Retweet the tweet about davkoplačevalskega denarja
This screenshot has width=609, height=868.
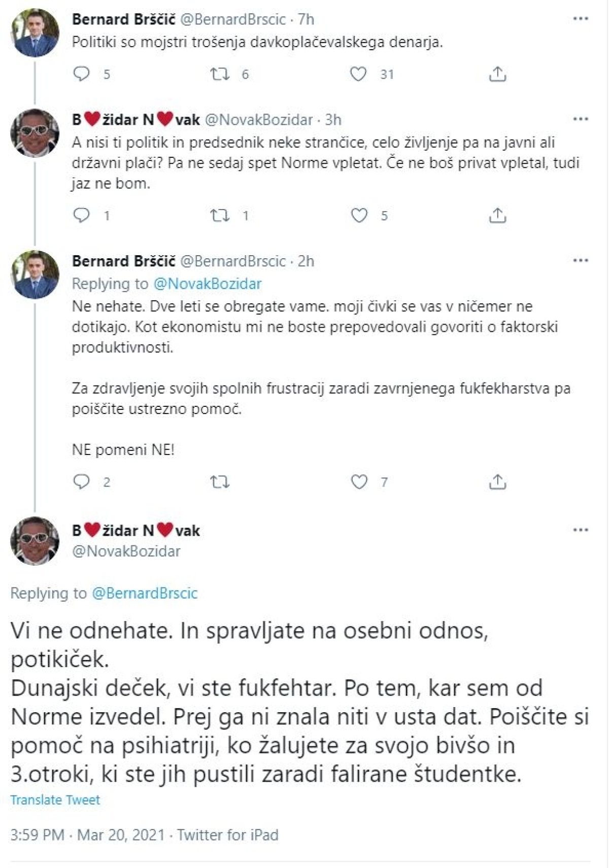point(220,75)
